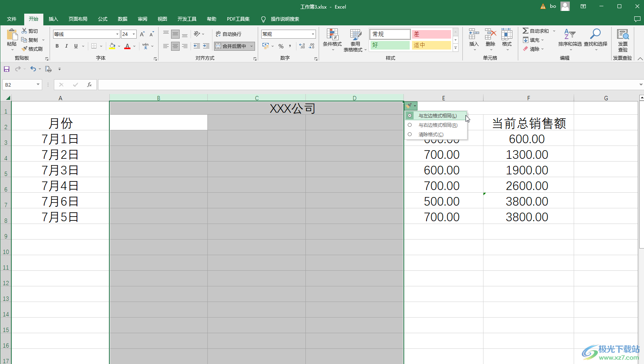Click the red font color A icon
Screen dimensions: 644x364
[127, 46]
